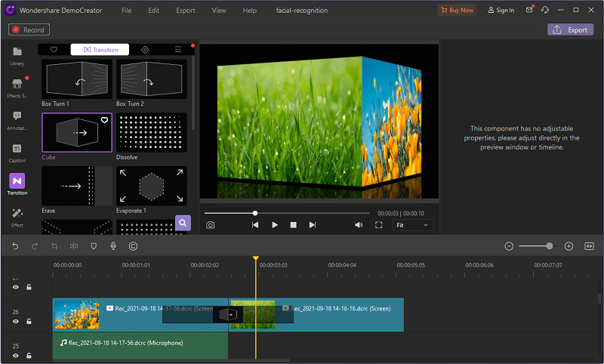
Task: Click the copyright circle icon in toolbar
Action: point(133,246)
